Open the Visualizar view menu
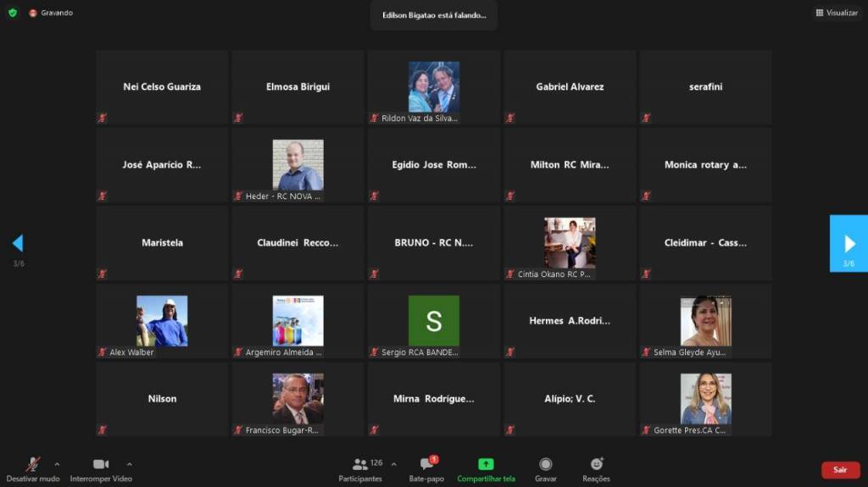868x487 pixels. click(837, 13)
